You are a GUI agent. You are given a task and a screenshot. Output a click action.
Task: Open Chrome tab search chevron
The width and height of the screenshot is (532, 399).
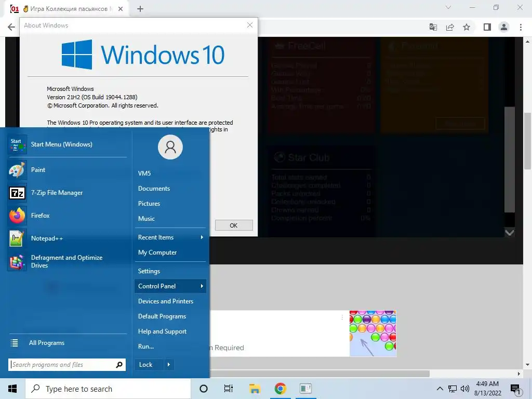[x=448, y=7]
